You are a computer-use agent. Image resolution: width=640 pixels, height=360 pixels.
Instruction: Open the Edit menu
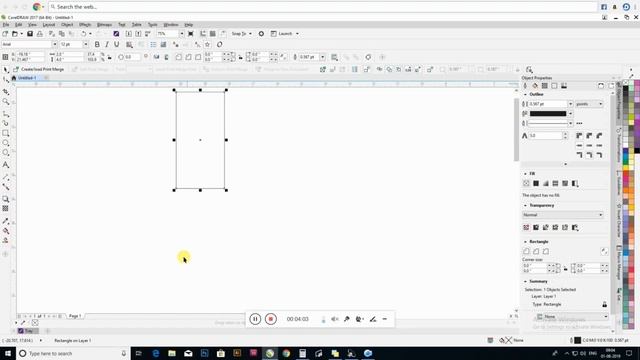click(18, 25)
